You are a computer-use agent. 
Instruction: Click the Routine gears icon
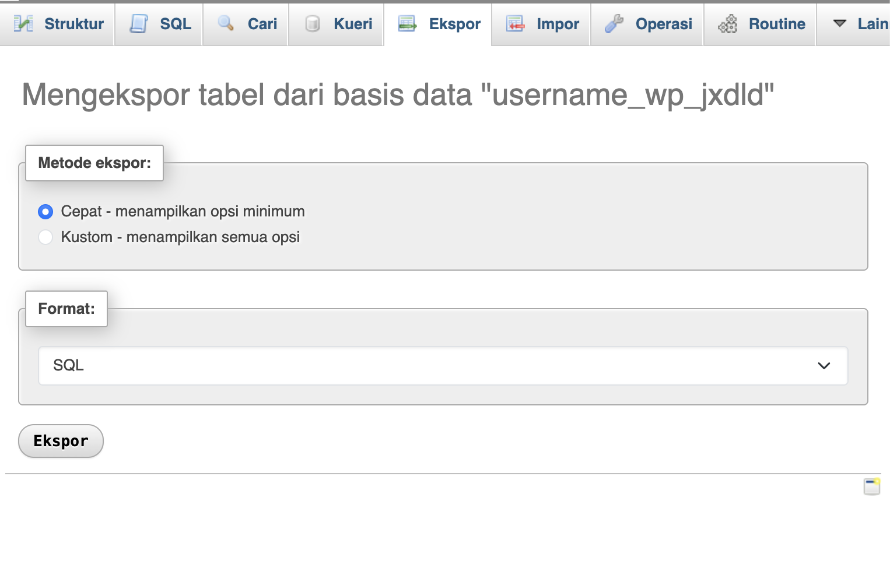(x=727, y=24)
